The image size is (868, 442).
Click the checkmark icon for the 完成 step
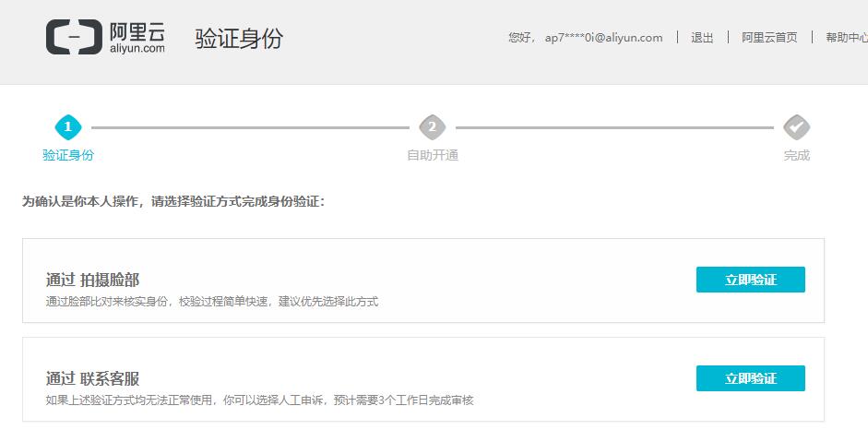pos(796,127)
